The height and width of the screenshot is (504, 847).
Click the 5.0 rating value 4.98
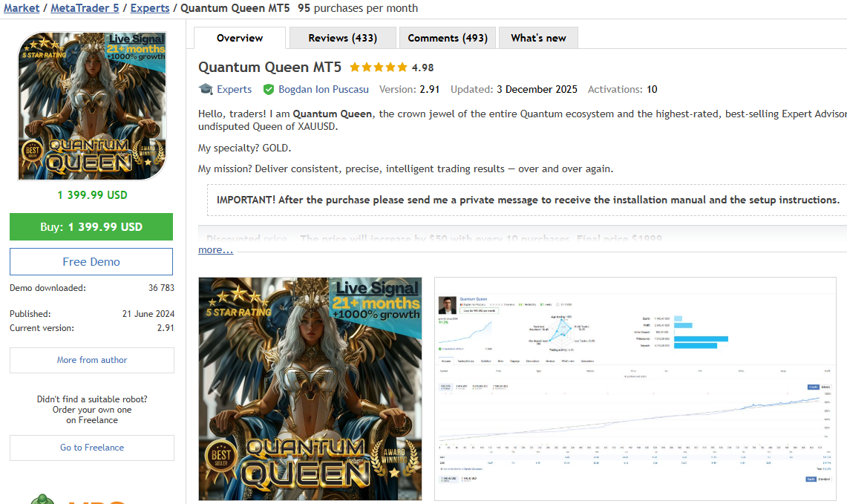[x=424, y=66]
